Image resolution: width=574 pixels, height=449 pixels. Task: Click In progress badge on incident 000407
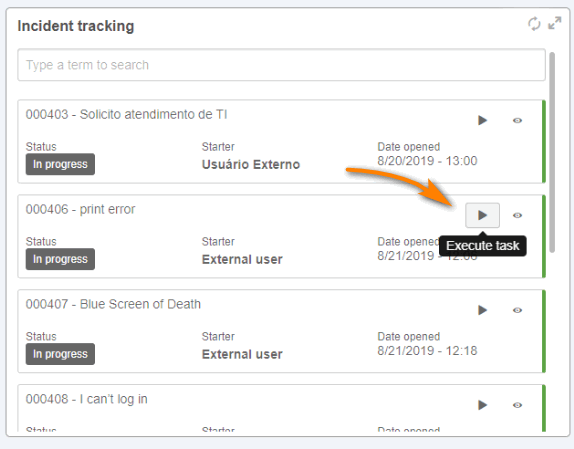pos(60,354)
